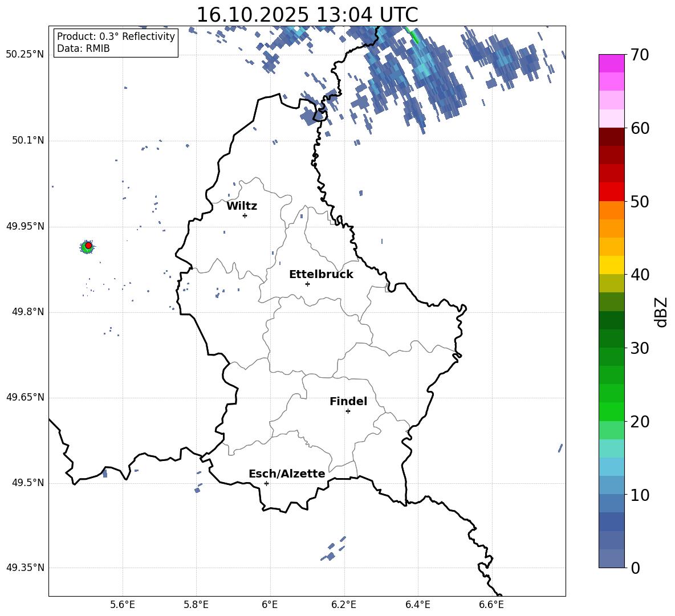Click the 30 tick on colorbar
Screen dimensions: 675x616
click(640, 348)
